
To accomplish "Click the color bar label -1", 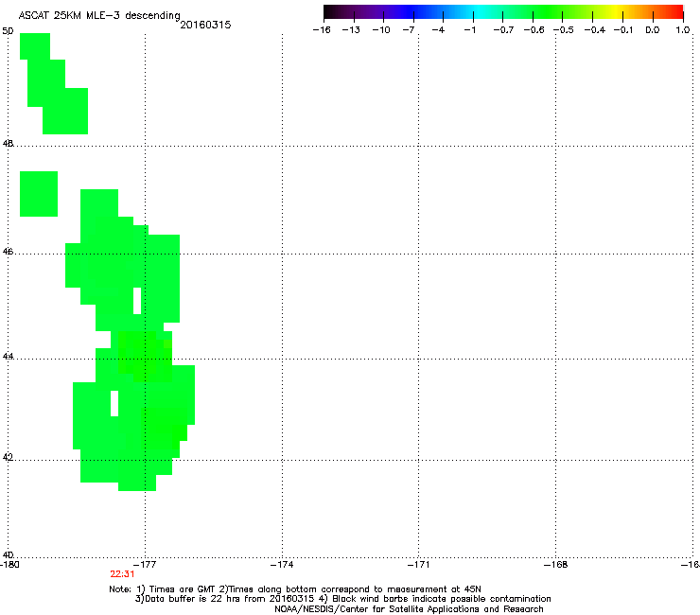I will [x=469, y=30].
